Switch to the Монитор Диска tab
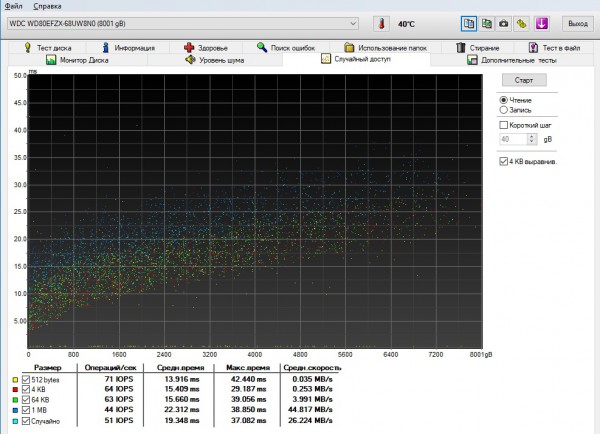This screenshot has width=600, height=434. [77, 60]
